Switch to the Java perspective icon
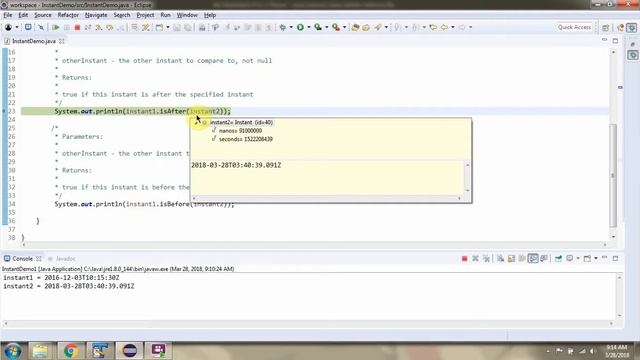 (620, 27)
